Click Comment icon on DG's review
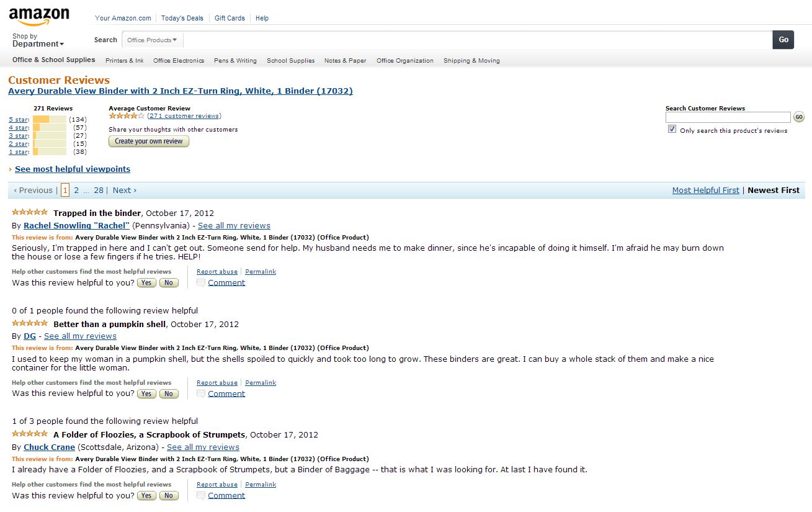Image resolution: width=812 pixels, height=512 pixels. pyautogui.click(x=201, y=394)
